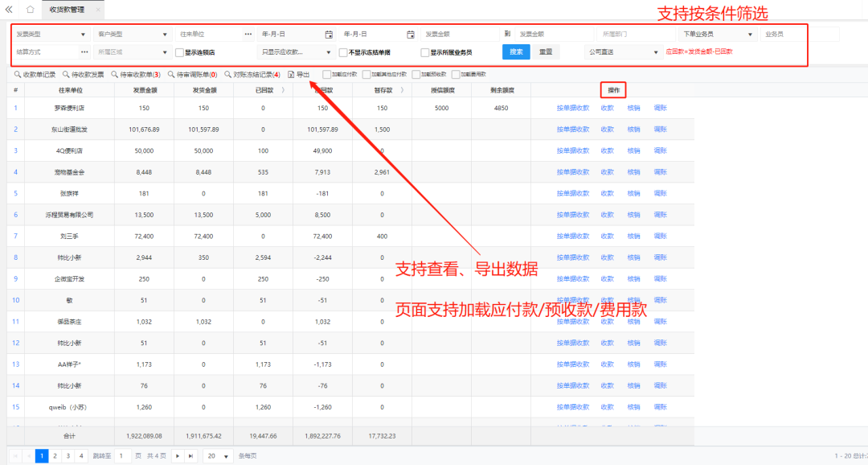The image size is (868, 465).
Task: Switch to the 收货款管理 tab
Action: pos(67,10)
